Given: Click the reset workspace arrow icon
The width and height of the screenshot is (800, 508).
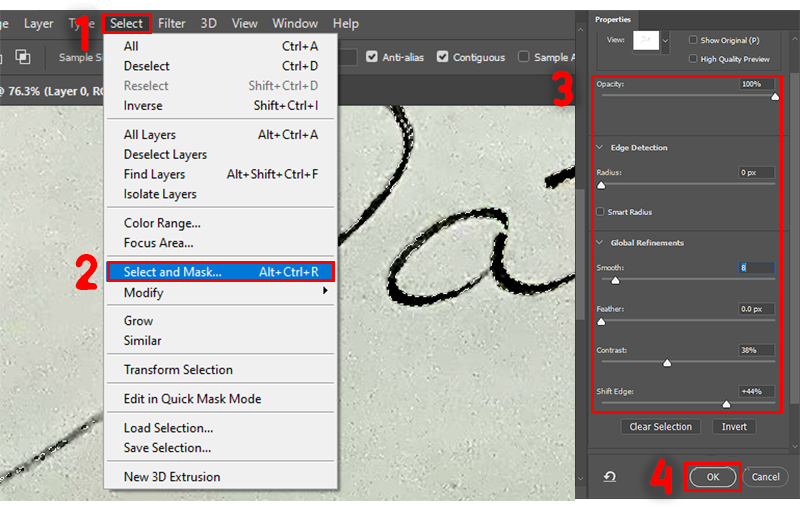Looking at the screenshot, I should pos(610,478).
